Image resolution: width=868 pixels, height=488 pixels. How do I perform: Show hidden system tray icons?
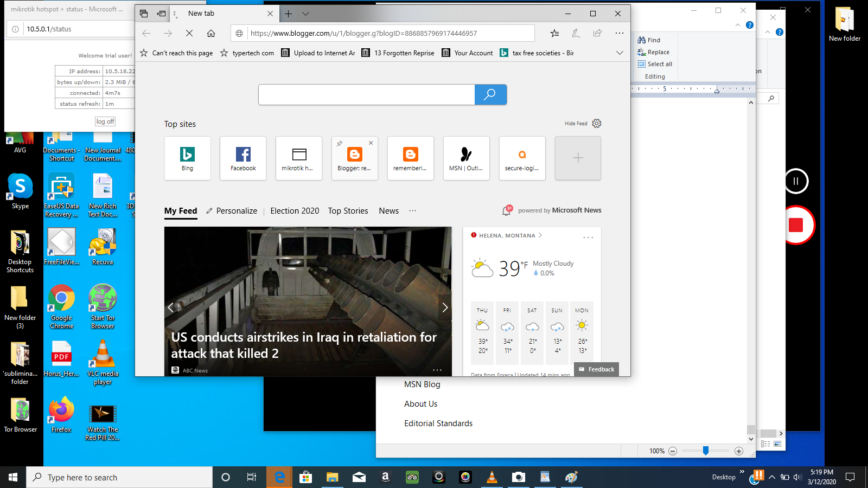point(772,477)
